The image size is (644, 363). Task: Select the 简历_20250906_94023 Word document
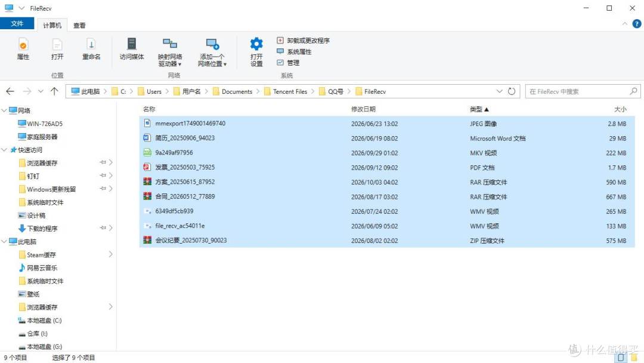[388, 138]
